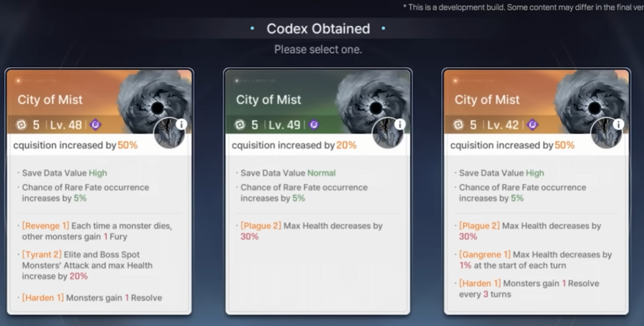The width and height of the screenshot is (644, 326).
Task: Click 'Save Data Value Normal' text
Action: (288, 173)
